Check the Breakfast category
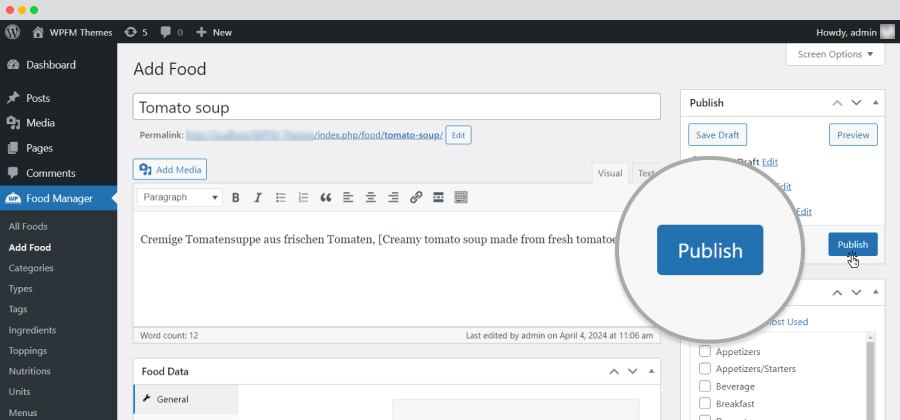 (x=704, y=404)
